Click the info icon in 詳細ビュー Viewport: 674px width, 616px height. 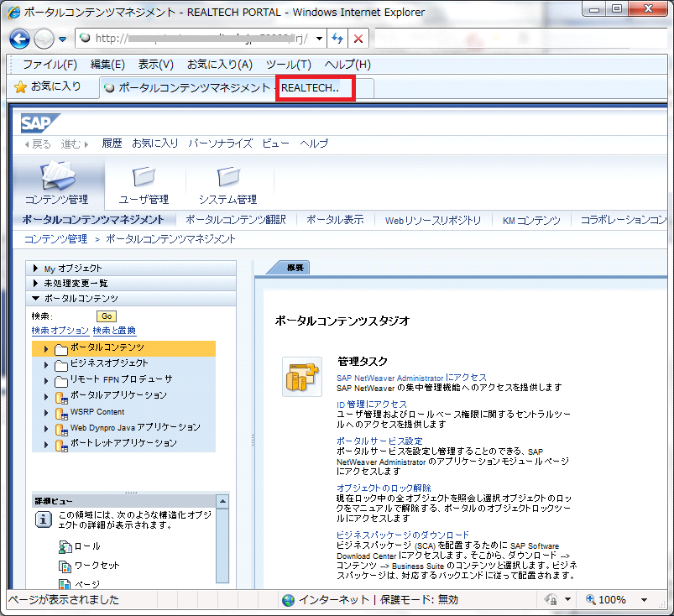click(x=44, y=519)
